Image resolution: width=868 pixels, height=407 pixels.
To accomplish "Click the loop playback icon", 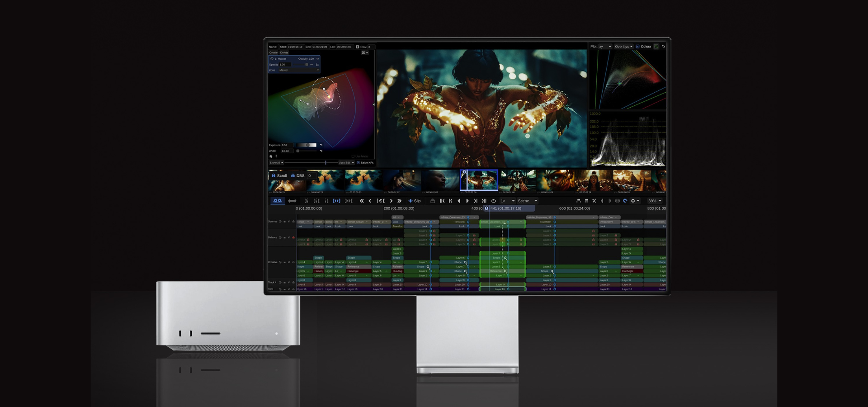I will point(493,201).
